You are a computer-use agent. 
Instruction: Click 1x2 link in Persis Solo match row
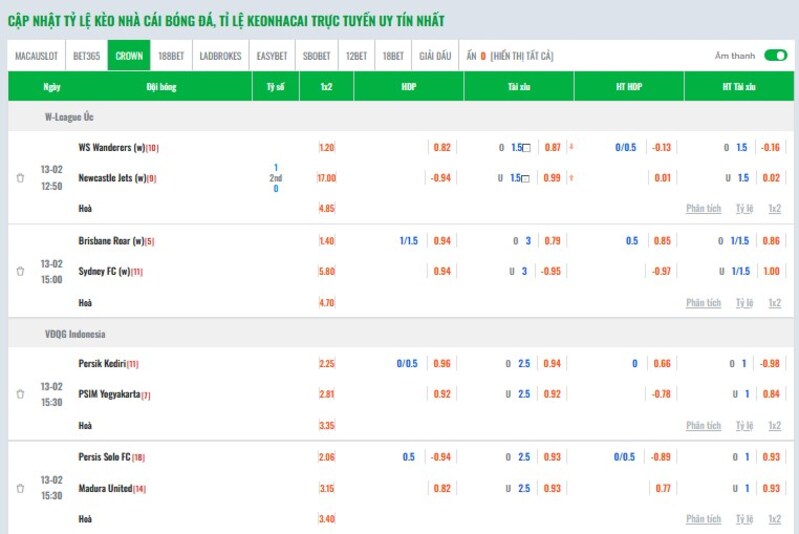click(x=774, y=519)
